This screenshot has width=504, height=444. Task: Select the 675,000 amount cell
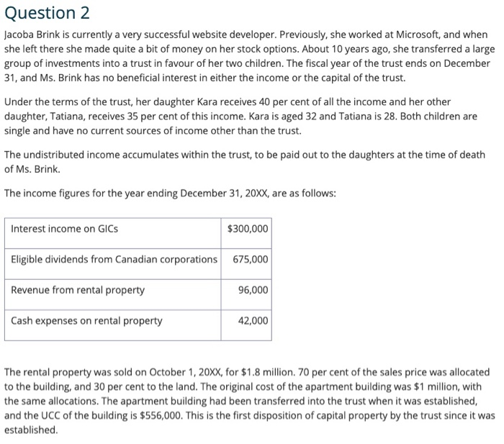[251, 259]
